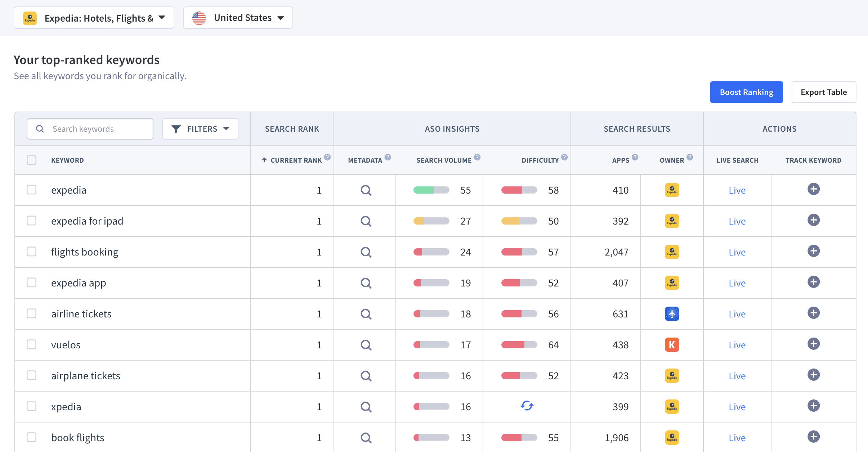The height and width of the screenshot is (452, 868).
Task: Track the airplane tickets keyword
Action: tap(814, 375)
